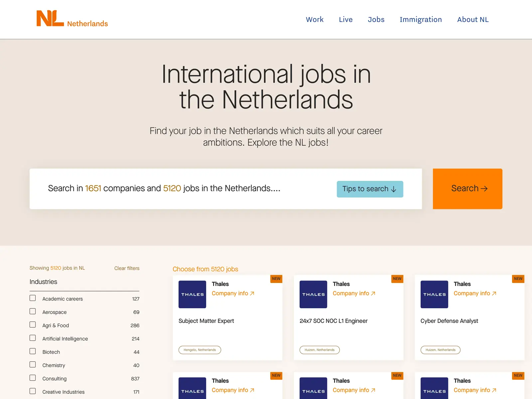Click the 'Showing 5120 jobs in NL' text
The image size is (532, 399).
point(57,268)
